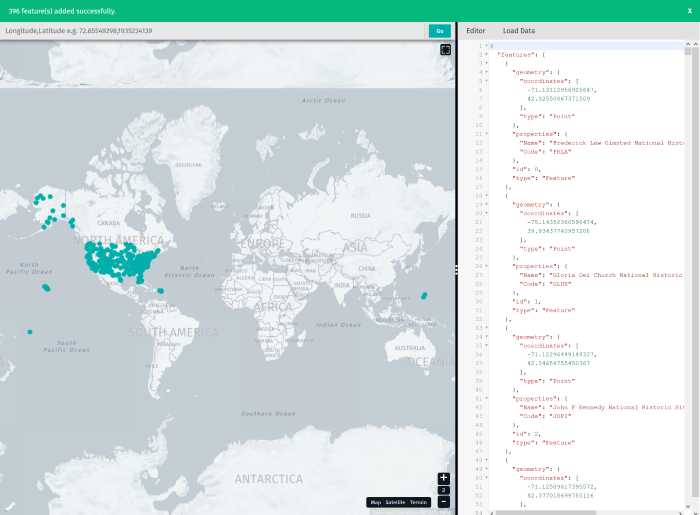
Task: Switch map style to Satellite
Action: click(x=395, y=503)
